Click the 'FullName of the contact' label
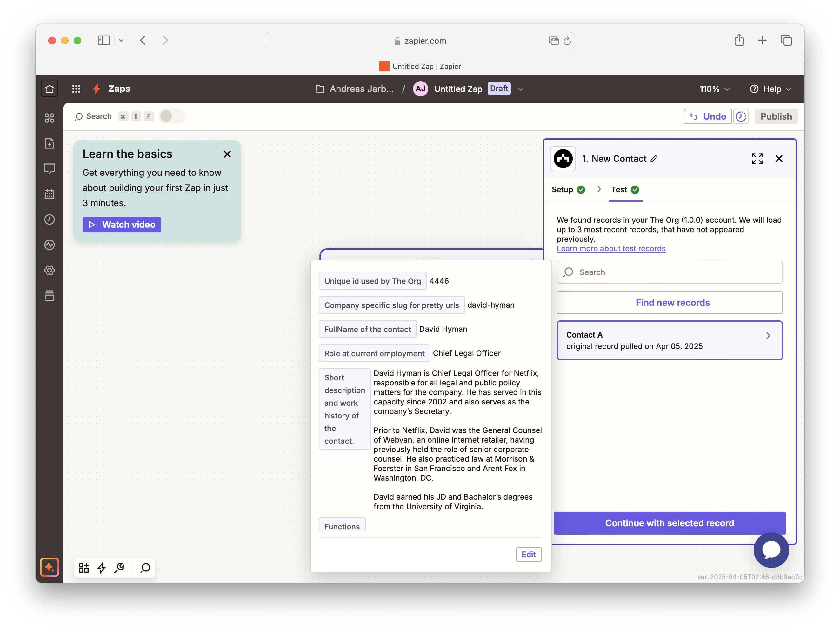 pyautogui.click(x=368, y=329)
